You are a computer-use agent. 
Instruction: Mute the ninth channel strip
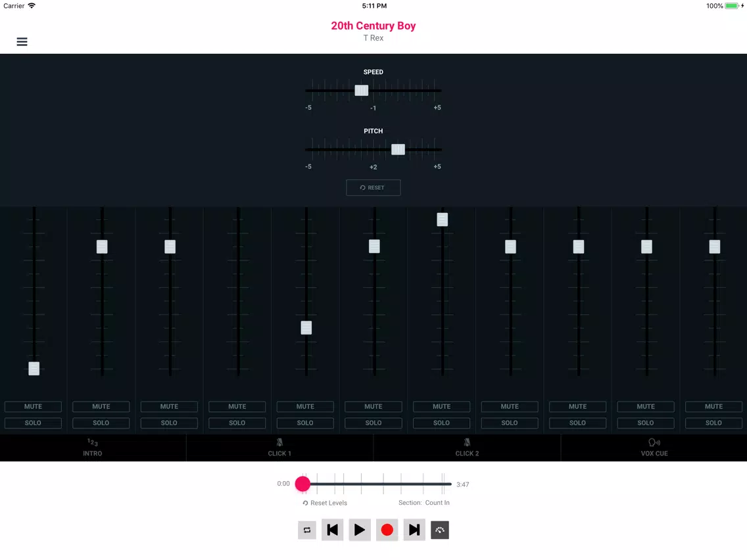(578, 407)
